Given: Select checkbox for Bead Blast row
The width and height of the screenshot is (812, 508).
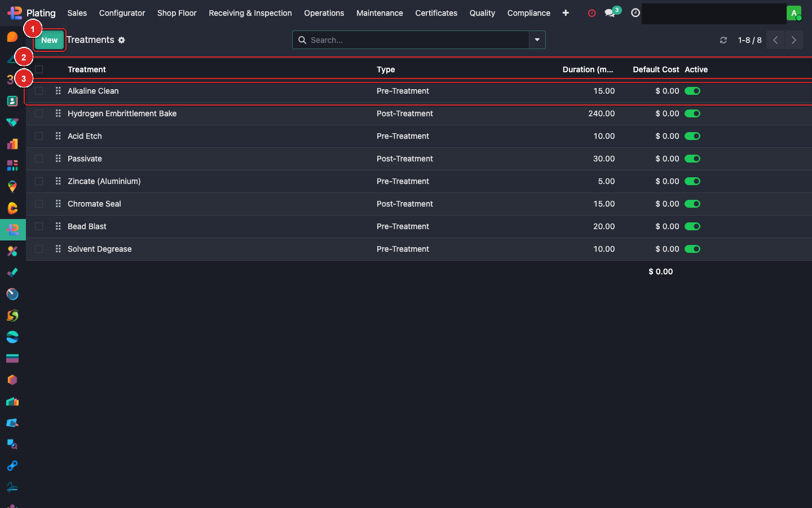Looking at the screenshot, I should pos(39,226).
